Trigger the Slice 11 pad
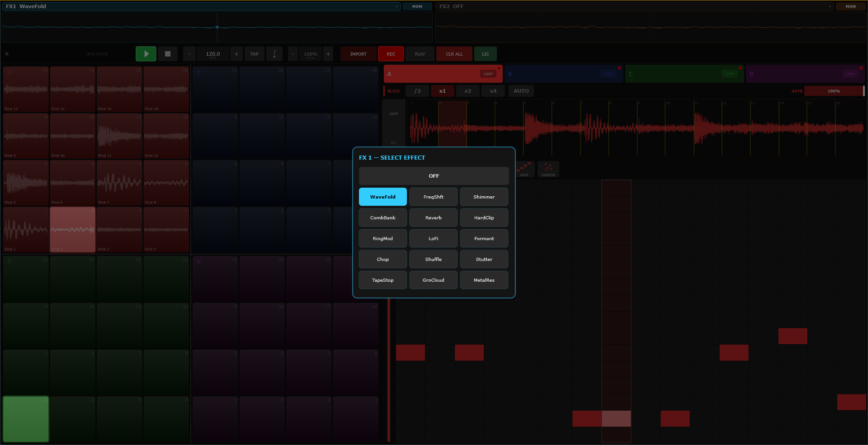Image resolution: width=868 pixels, height=445 pixels. [x=119, y=136]
